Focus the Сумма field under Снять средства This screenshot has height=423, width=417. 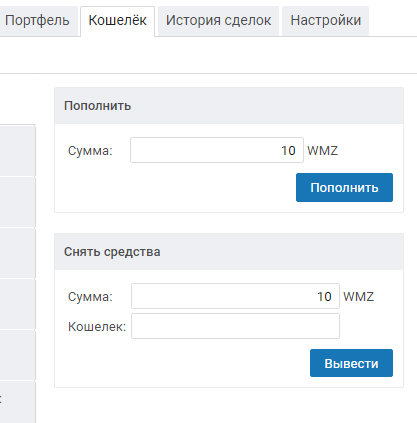[235, 296]
